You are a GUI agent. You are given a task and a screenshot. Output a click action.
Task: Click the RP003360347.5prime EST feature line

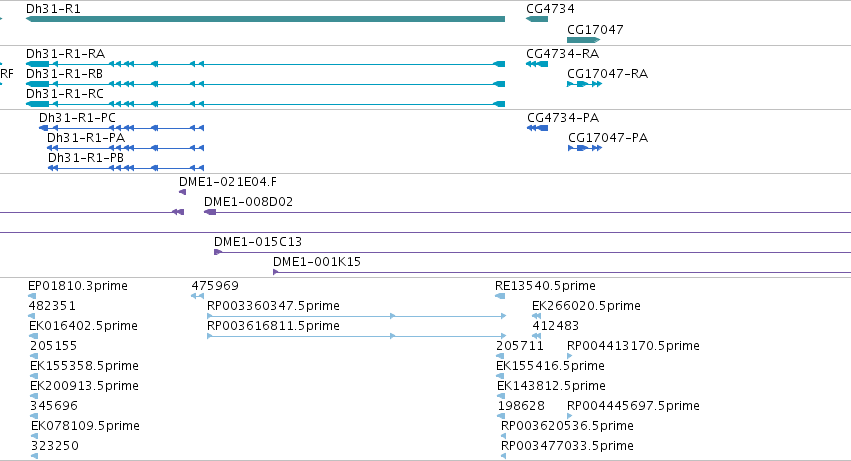coord(357,316)
